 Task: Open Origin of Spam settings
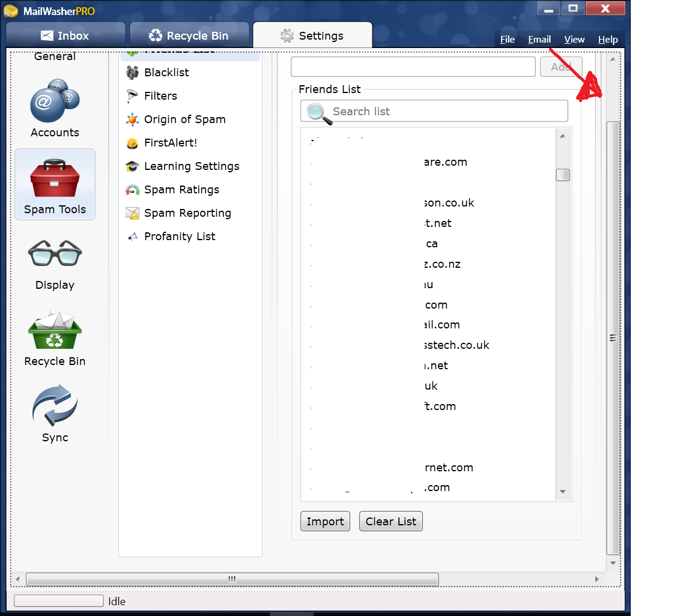pos(185,119)
